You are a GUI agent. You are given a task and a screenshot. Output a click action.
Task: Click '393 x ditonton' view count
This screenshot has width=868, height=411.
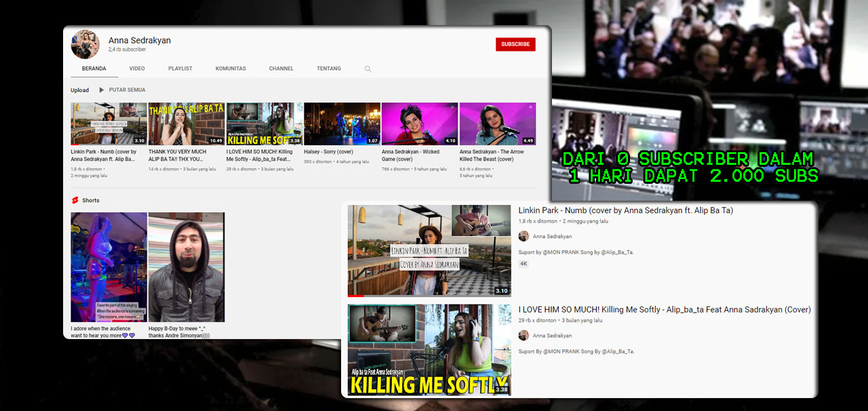point(318,161)
